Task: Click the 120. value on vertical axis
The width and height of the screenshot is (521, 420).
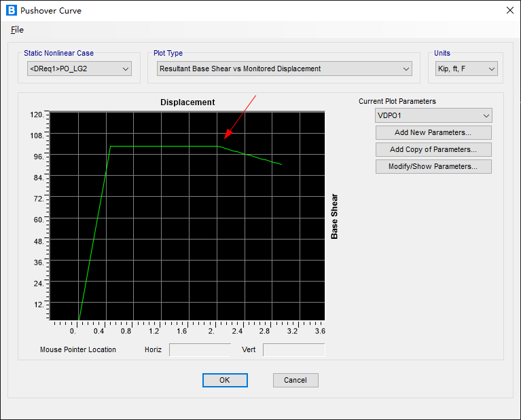Action: (x=37, y=115)
